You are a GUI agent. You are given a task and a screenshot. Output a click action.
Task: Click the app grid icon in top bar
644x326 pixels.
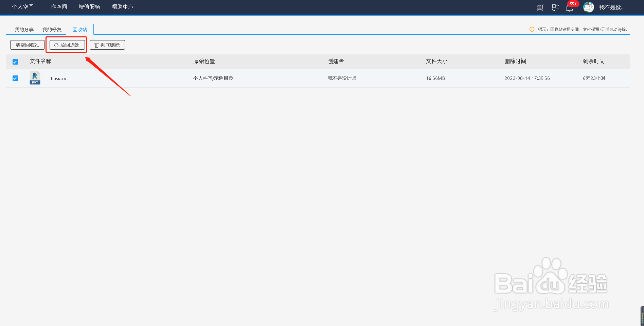pos(556,7)
